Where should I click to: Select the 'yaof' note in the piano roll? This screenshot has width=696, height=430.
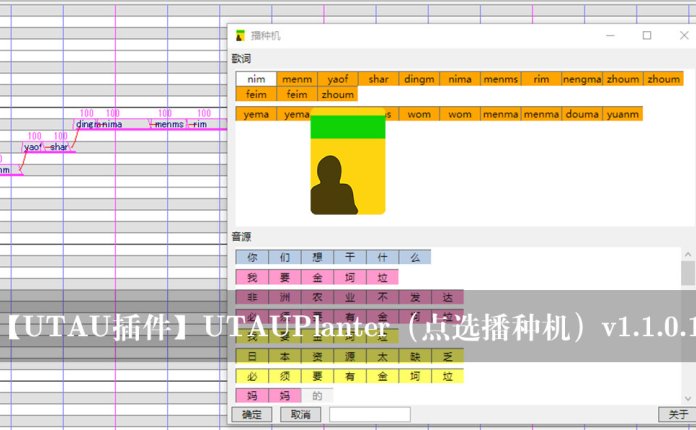click(33, 147)
